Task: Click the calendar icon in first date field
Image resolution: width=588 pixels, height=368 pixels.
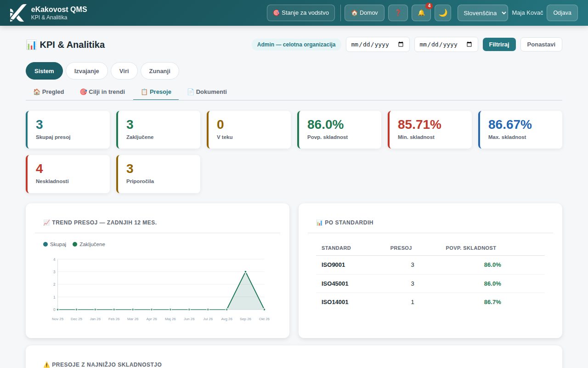Action: (401, 45)
